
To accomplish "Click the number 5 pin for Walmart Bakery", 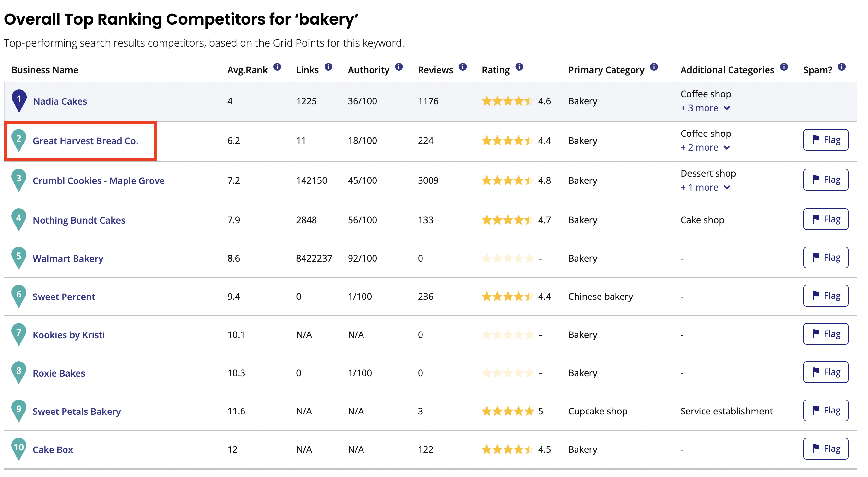I will pyautogui.click(x=19, y=258).
